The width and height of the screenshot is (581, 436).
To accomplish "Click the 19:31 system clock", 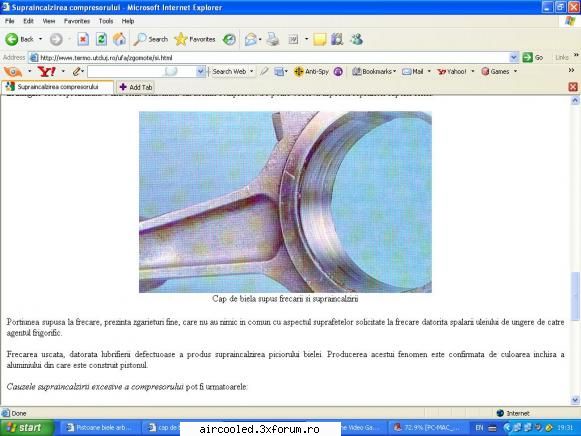I will click(565, 428).
